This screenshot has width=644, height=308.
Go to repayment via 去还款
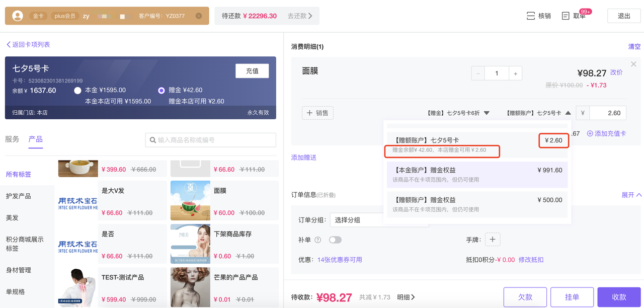[300, 16]
